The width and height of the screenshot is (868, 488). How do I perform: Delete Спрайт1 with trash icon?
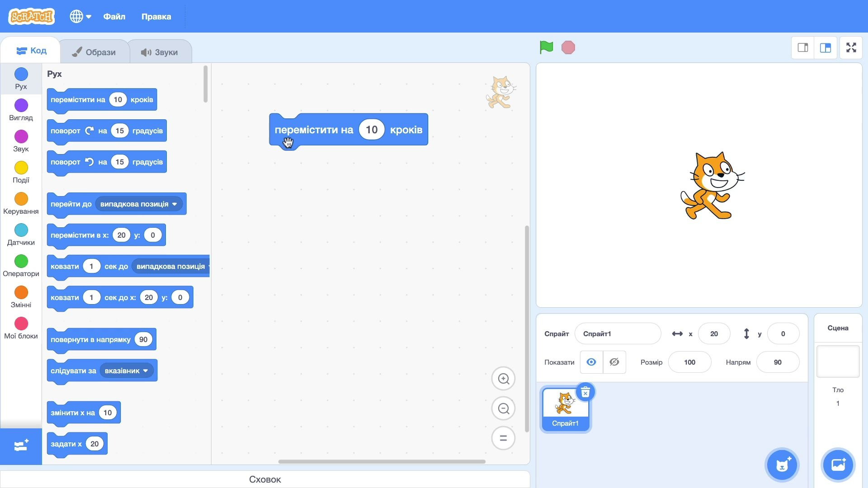[x=585, y=392]
